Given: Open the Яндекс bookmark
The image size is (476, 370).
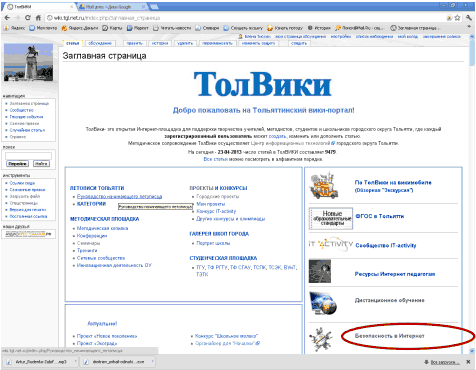Looking at the screenshot, I should 14,28.
